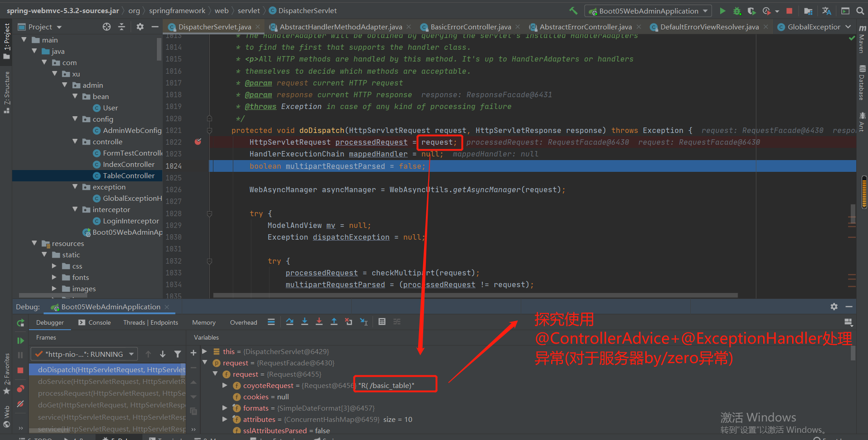The image size is (868, 440).
Task: Expand attributes variable node
Action: click(225, 419)
